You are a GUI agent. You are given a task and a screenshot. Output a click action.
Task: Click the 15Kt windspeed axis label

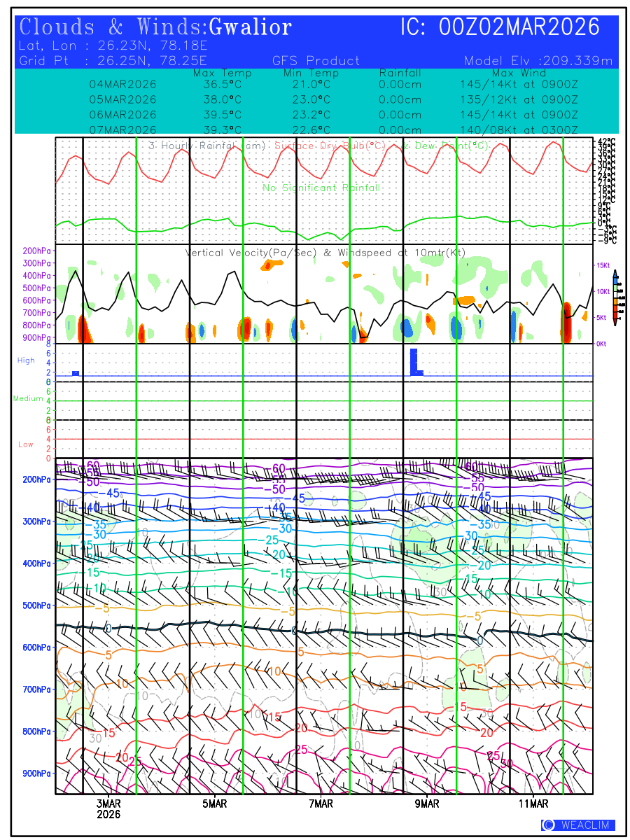[x=603, y=265]
